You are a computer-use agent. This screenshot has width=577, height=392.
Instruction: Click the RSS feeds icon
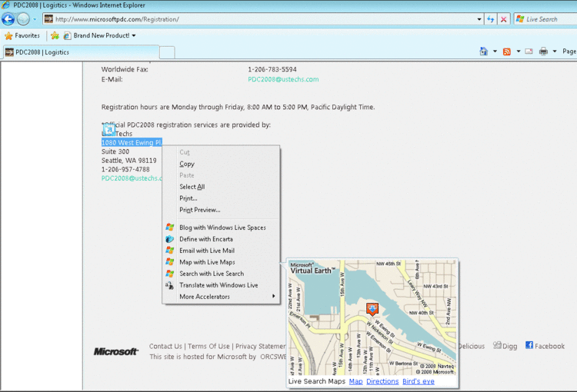(507, 51)
